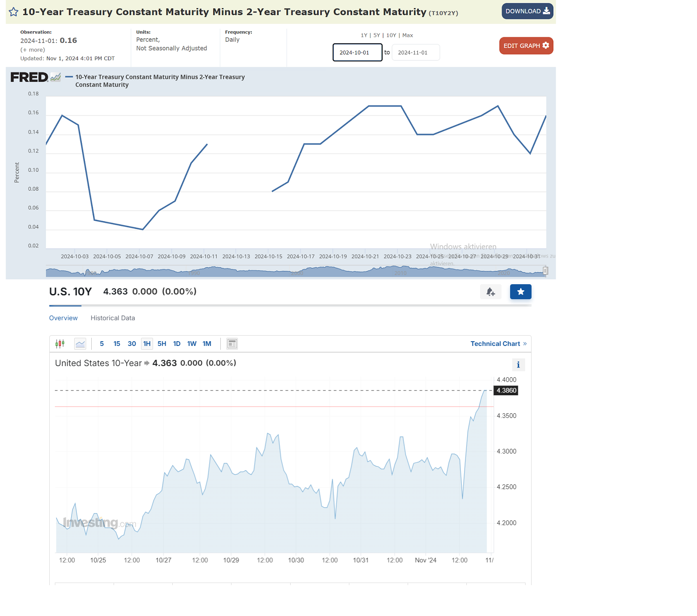
Task: Click the news overlay icon in chart toolbar
Action: pyautogui.click(x=232, y=344)
